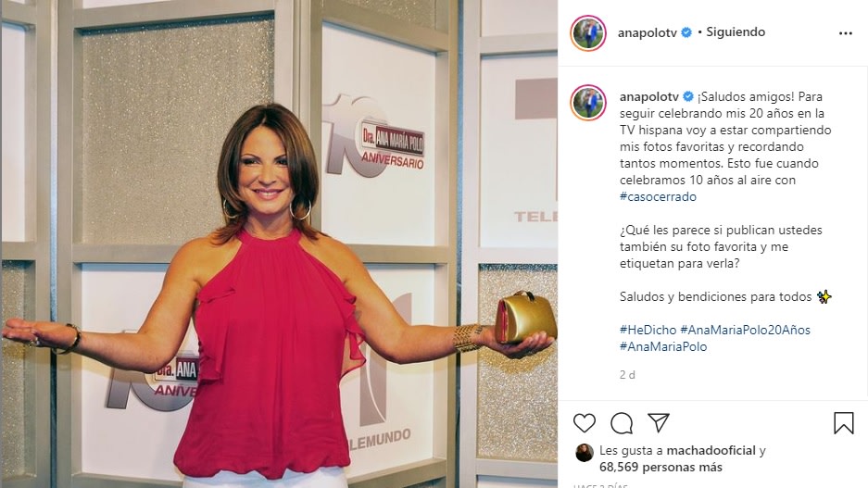View machadooficial profile from likes
This screenshot has width=868, height=488.
711,450
